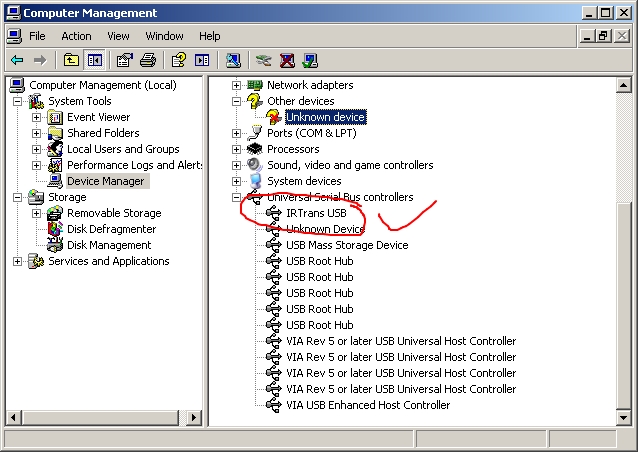The height and width of the screenshot is (452, 638).
Task: Click the Properties toolbar icon
Action: [x=125, y=60]
